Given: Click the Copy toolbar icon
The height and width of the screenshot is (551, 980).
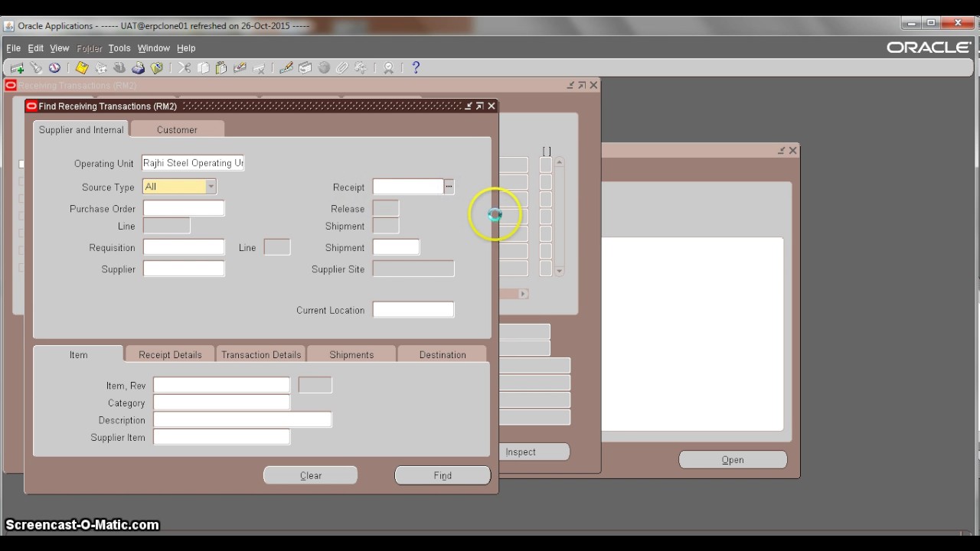Looking at the screenshot, I should click(203, 68).
